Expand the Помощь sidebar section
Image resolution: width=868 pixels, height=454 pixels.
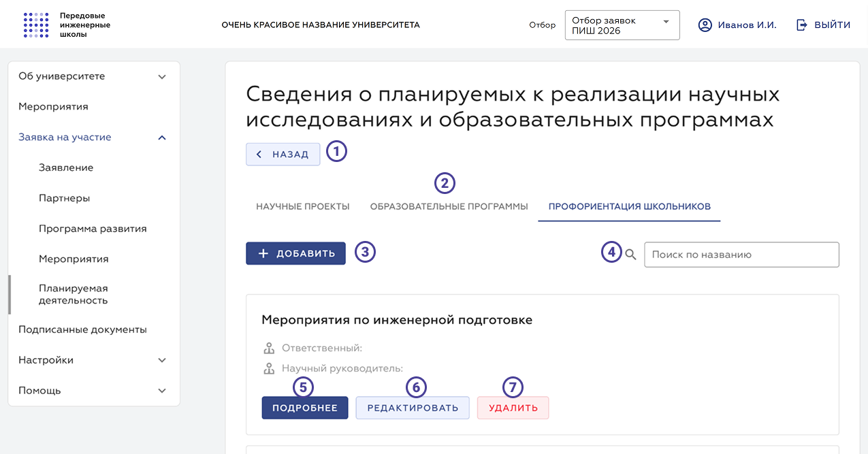(x=94, y=391)
